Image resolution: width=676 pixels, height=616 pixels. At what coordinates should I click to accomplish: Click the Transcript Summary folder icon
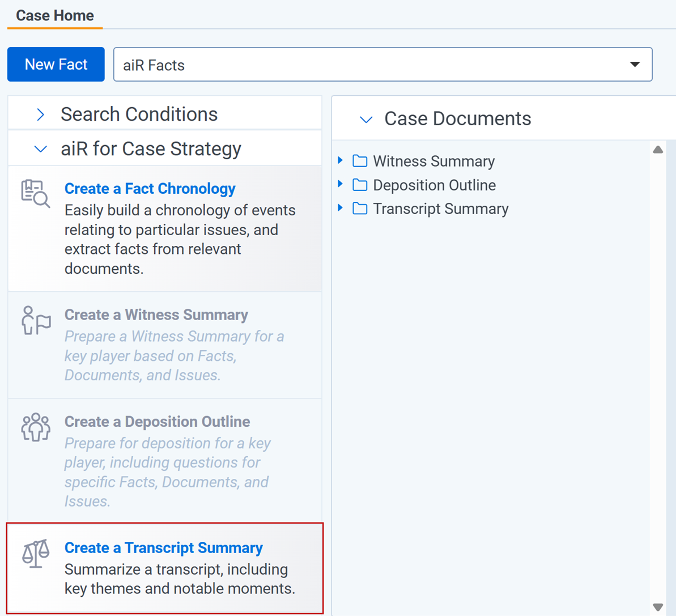360,209
